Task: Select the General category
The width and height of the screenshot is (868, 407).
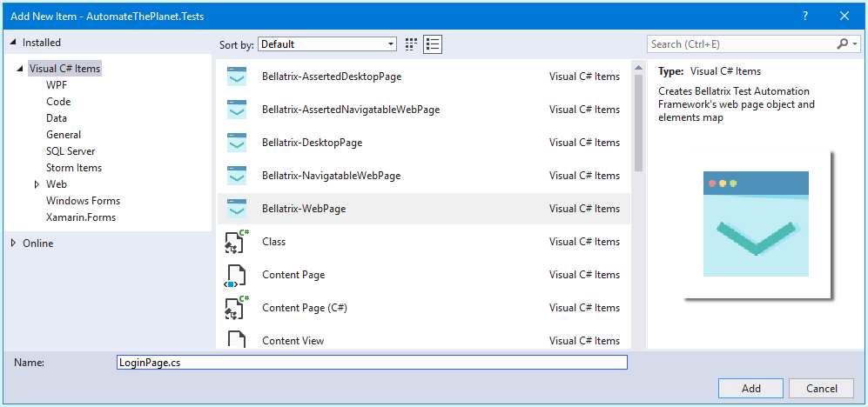Action: (x=64, y=135)
